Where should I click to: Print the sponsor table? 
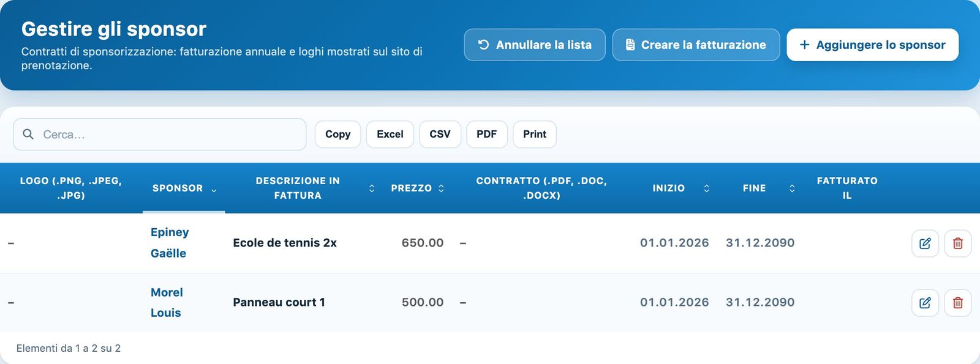[x=535, y=135]
